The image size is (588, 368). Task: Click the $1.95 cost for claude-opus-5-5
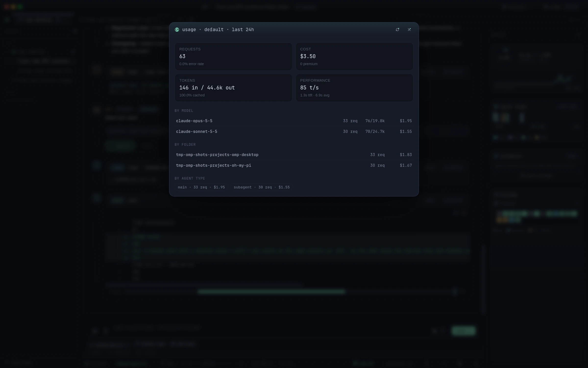[x=406, y=121]
